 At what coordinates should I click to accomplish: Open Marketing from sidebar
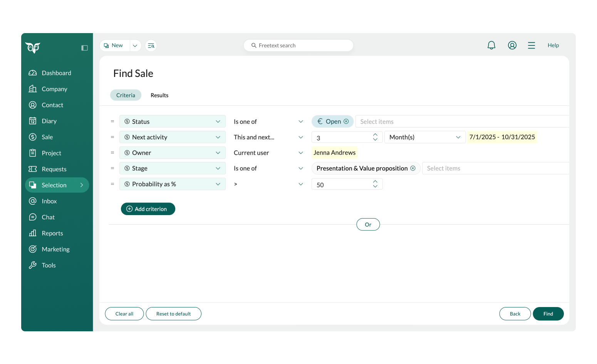[55, 249]
